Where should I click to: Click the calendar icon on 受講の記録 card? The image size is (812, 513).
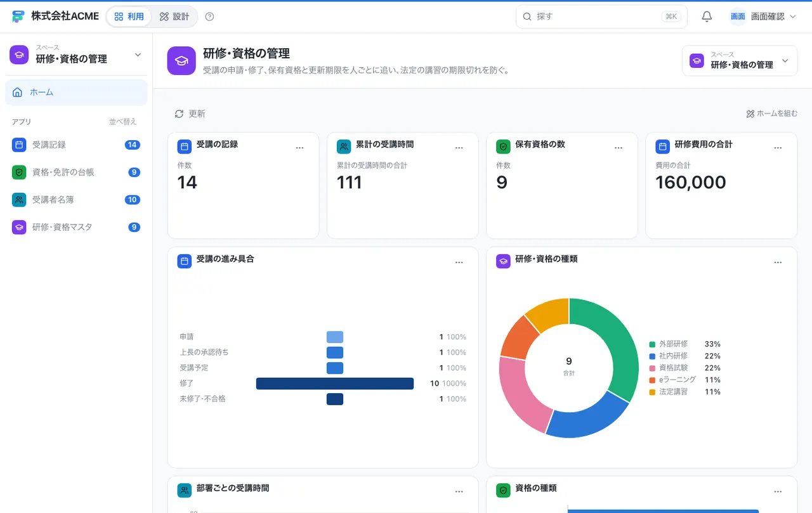[x=185, y=146]
